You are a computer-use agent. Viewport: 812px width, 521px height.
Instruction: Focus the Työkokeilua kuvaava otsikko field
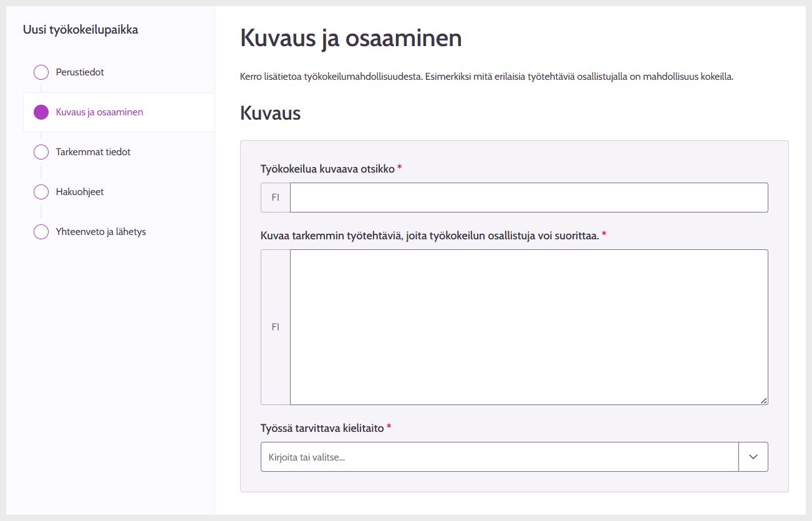[529, 198]
